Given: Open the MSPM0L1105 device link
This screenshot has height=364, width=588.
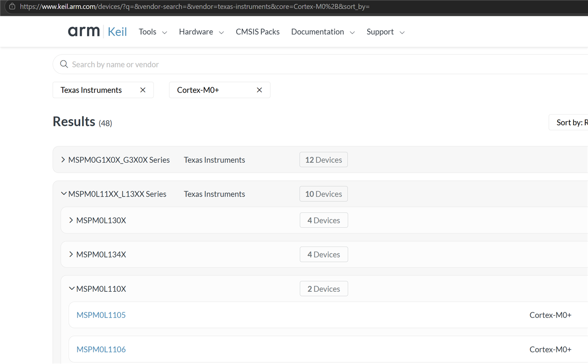Looking at the screenshot, I should pos(101,315).
